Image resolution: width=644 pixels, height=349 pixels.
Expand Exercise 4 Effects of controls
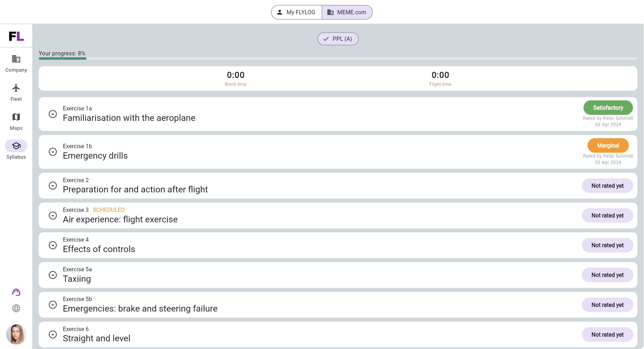[x=53, y=245]
